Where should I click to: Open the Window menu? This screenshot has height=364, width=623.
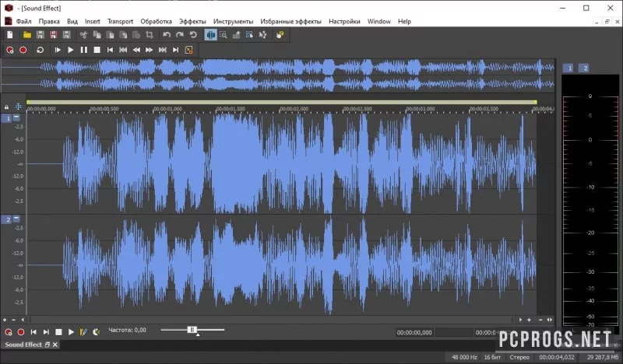point(378,22)
